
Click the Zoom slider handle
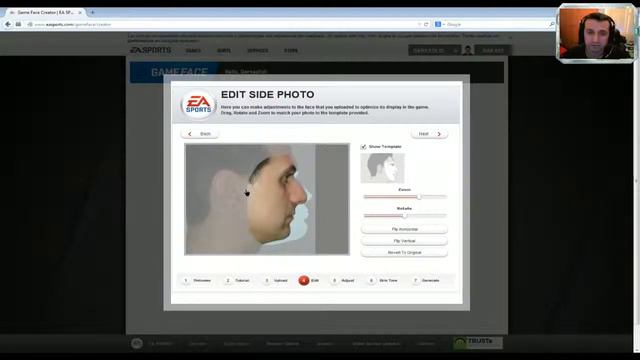(419, 197)
